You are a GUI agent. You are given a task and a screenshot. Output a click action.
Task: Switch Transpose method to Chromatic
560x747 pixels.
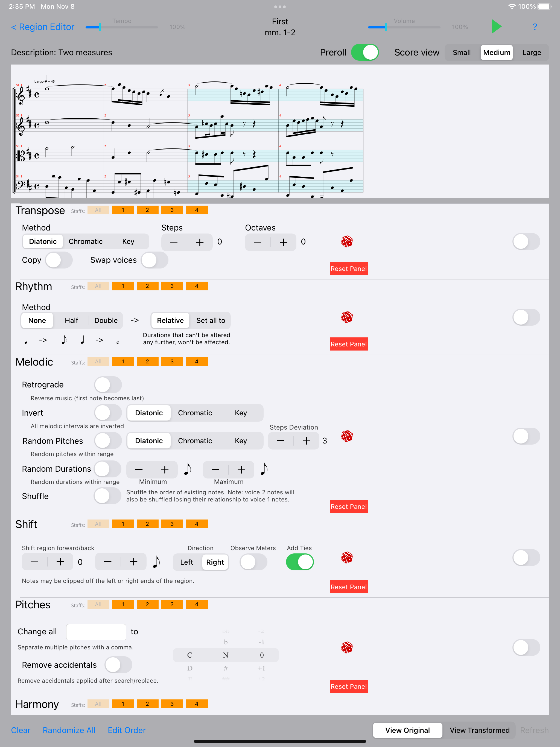(x=86, y=241)
